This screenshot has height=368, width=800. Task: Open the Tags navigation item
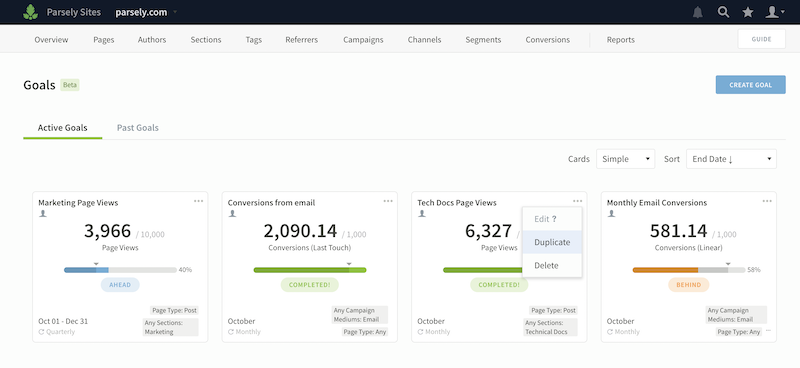coord(254,39)
